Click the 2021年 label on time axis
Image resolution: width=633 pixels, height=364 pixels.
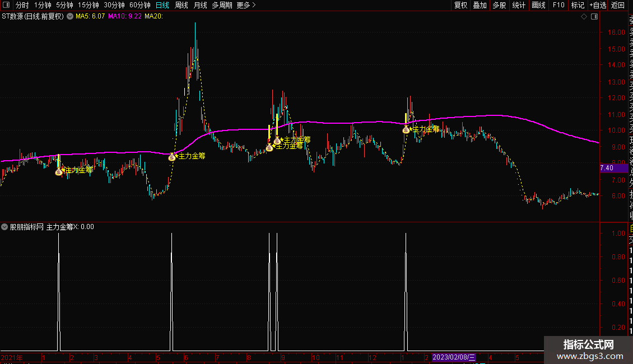tap(12, 357)
